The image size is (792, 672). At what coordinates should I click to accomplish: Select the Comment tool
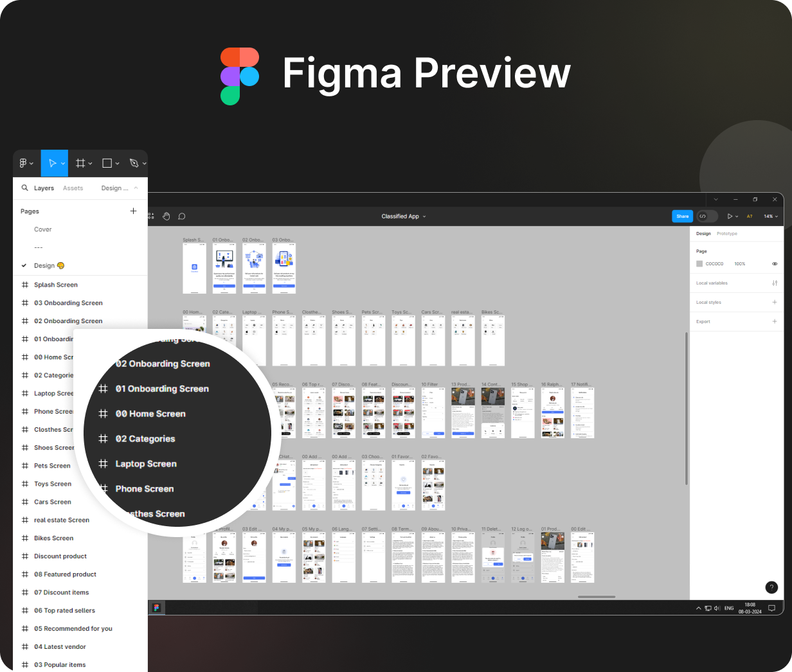coord(182,217)
